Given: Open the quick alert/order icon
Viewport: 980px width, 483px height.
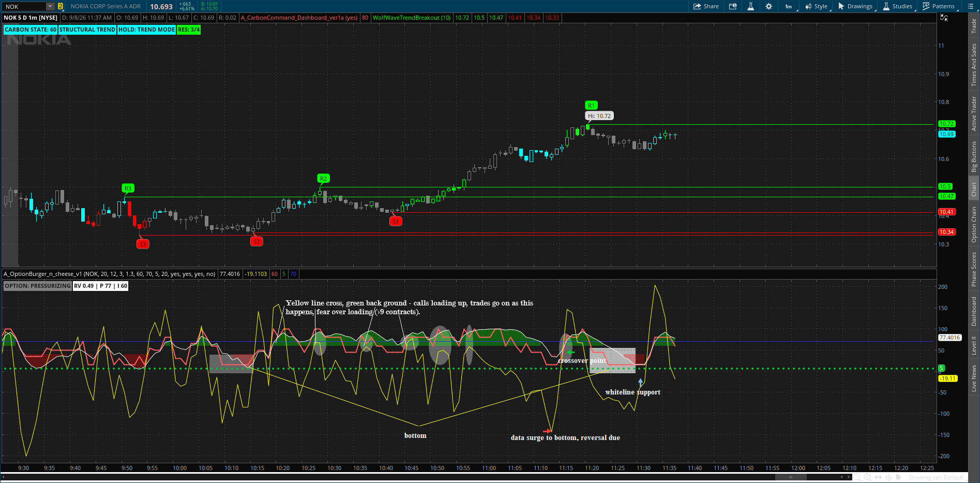Looking at the screenshot, I should (x=733, y=6).
